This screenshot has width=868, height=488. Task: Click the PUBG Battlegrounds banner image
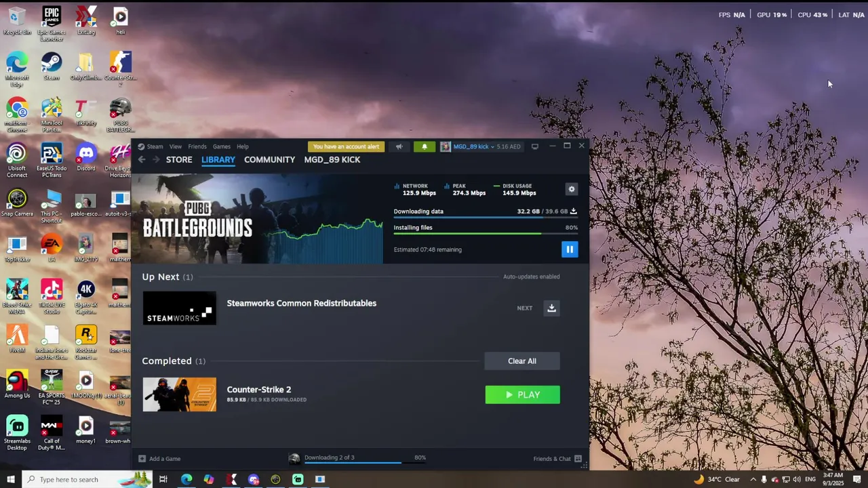[258, 219]
